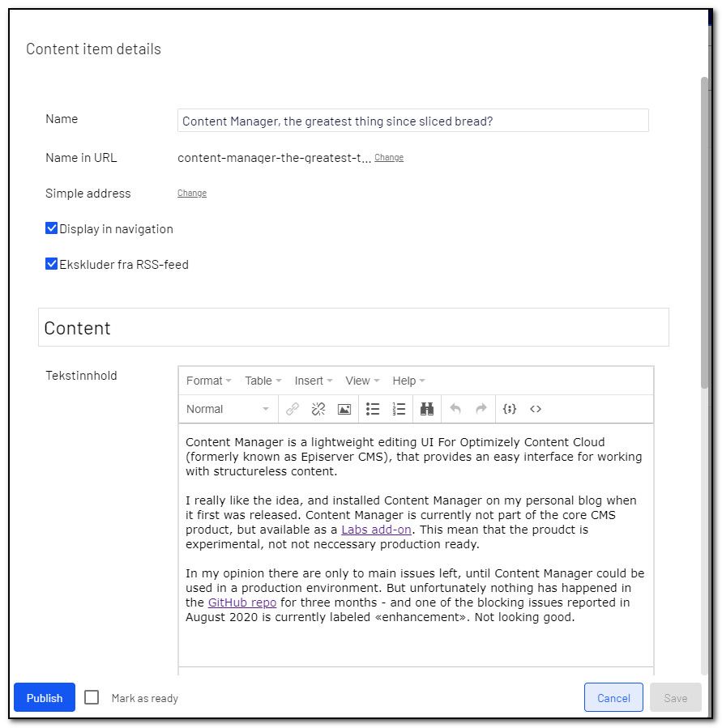The image size is (722, 728).
Task: Click the Redo arrow icon
Action: click(481, 409)
